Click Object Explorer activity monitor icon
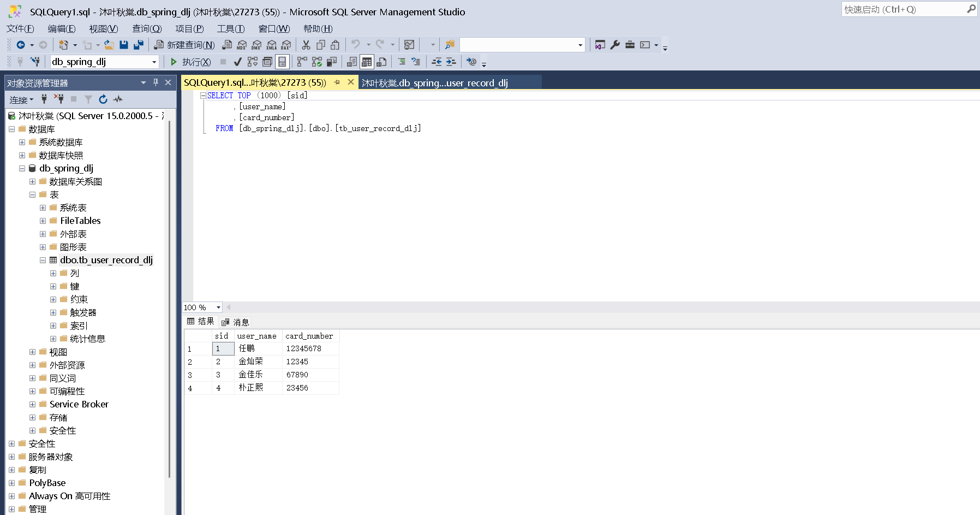 coord(118,99)
